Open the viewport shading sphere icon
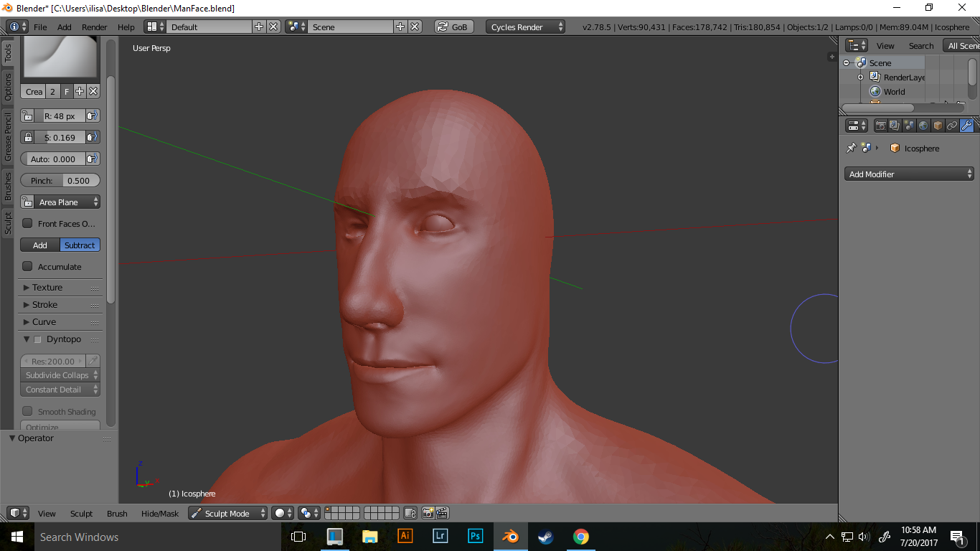The width and height of the screenshot is (980, 551). (x=283, y=513)
